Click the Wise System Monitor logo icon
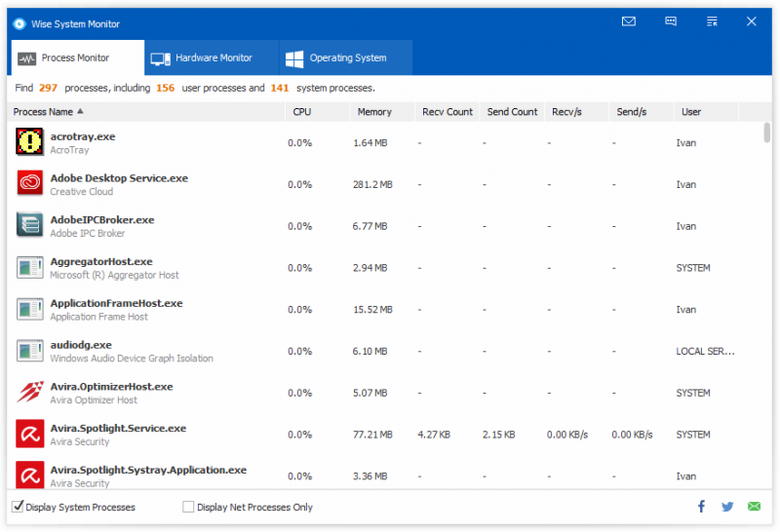The width and height of the screenshot is (780, 532). (x=19, y=23)
